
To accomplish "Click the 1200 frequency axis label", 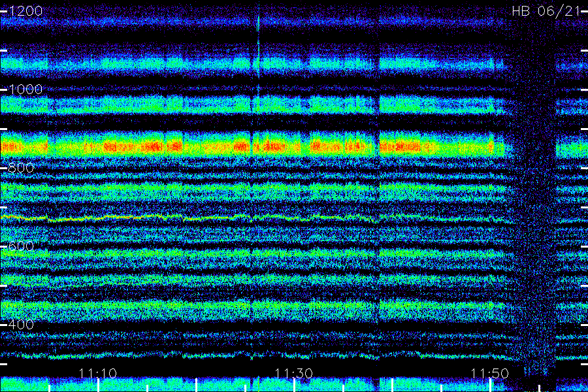I will pos(25,11).
